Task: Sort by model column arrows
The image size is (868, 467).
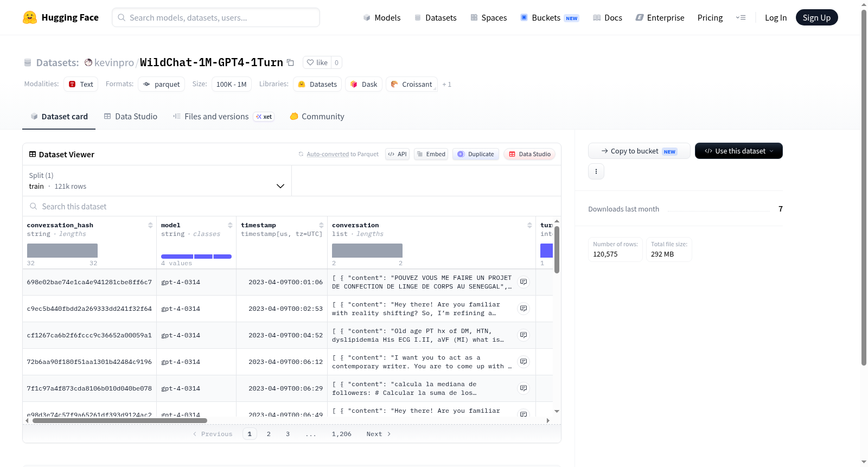Action: point(230,225)
